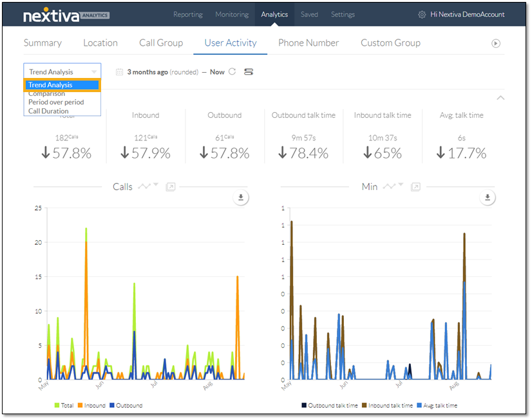532x420 pixels.
Task: Expand the Calls chart to full view
Action: tap(170, 187)
